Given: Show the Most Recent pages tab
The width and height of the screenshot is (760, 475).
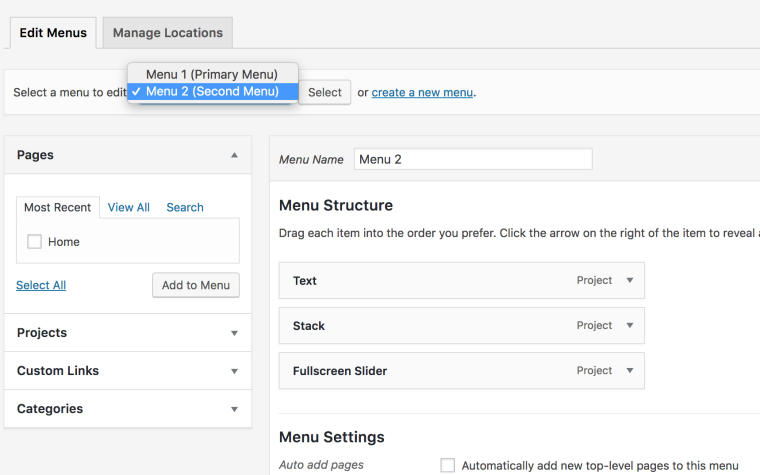Looking at the screenshot, I should tap(58, 208).
